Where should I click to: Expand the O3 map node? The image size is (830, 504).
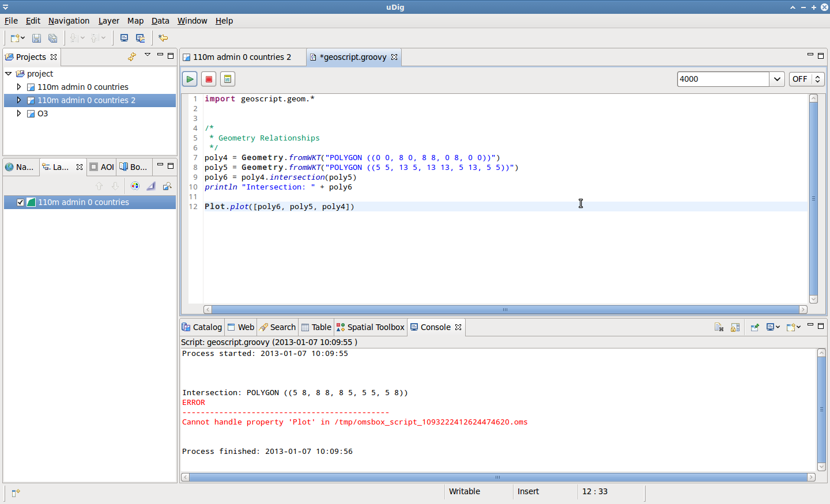click(x=19, y=113)
